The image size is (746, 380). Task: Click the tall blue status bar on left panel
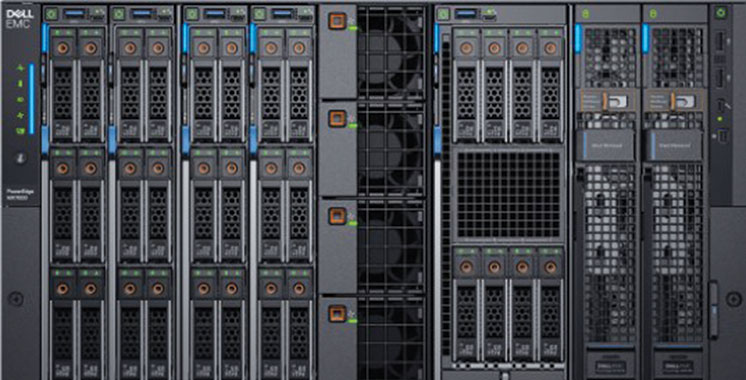tap(31, 99)
